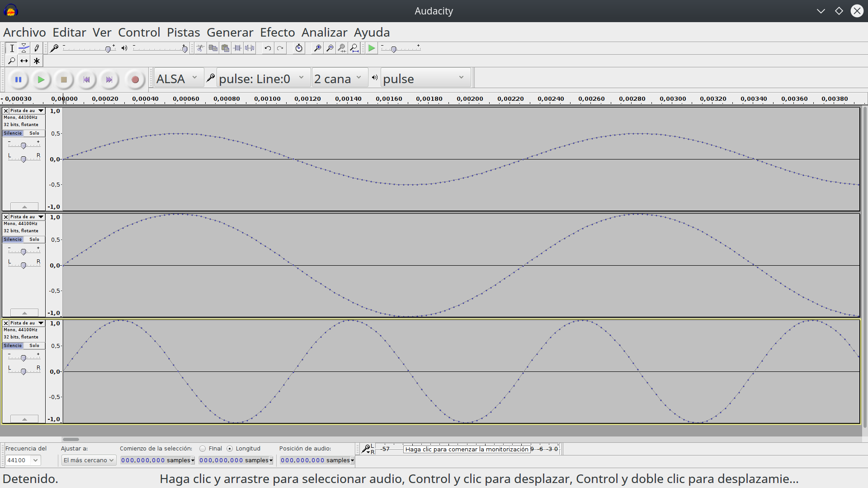Fit project in window icon

tap(354, 48)
